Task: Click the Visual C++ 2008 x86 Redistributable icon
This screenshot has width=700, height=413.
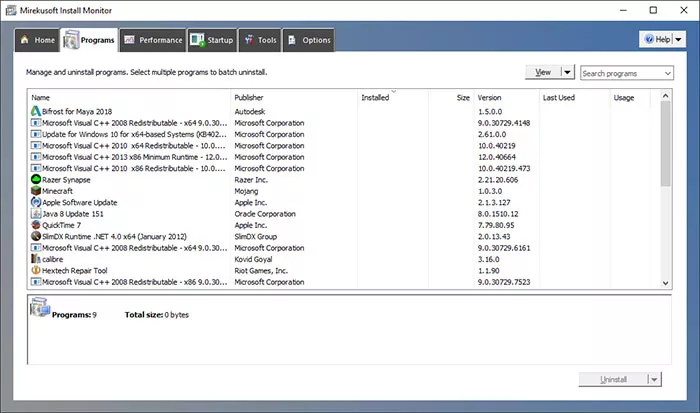Action: click(36, 282)
